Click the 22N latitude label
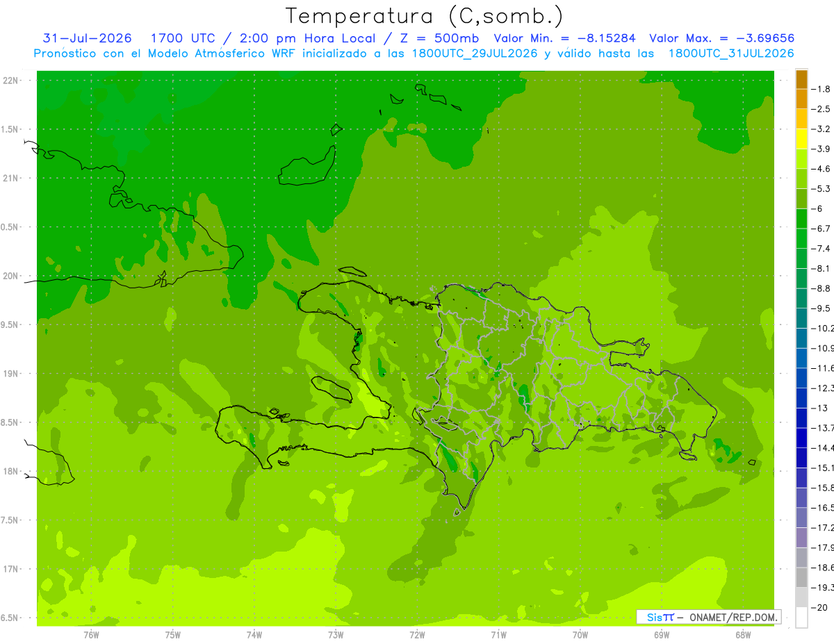This screenshot has width=834, height=644. click(x=12, y=80)
